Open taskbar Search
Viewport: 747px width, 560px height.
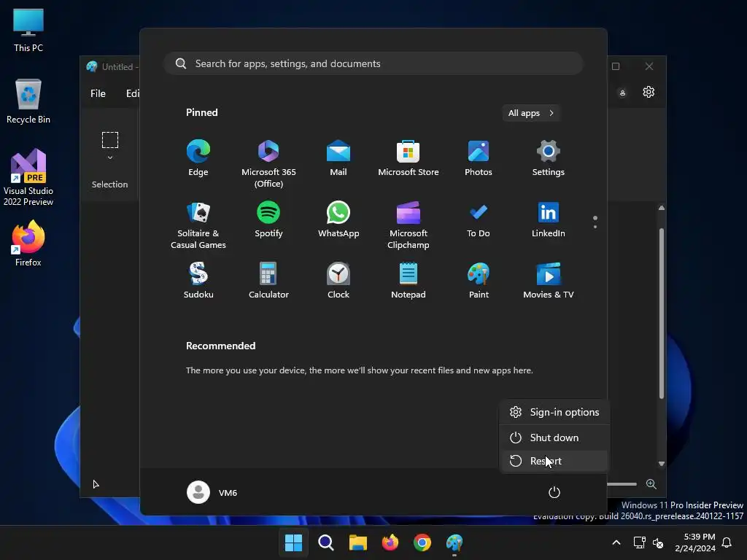pos(326,542)
